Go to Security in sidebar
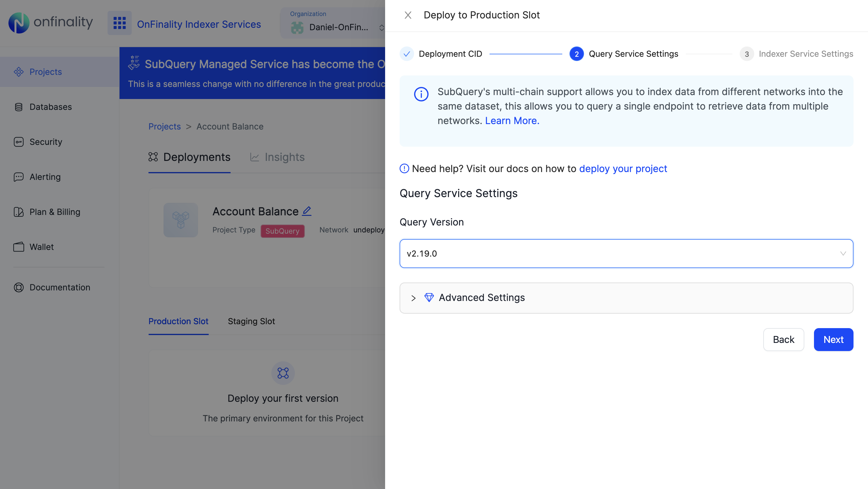 pyautogui.click(x=46, y=142)
